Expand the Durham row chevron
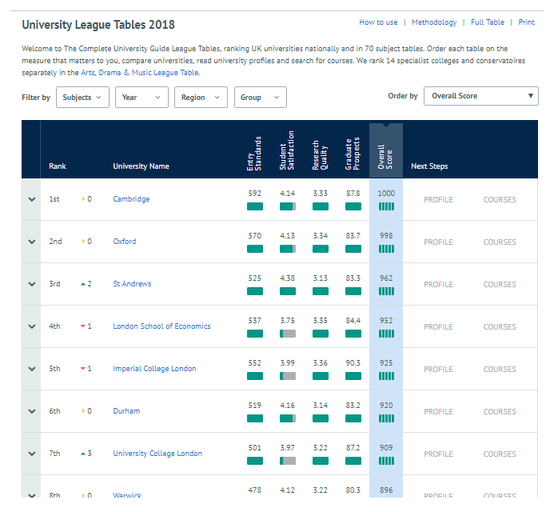 click(32, 411)
